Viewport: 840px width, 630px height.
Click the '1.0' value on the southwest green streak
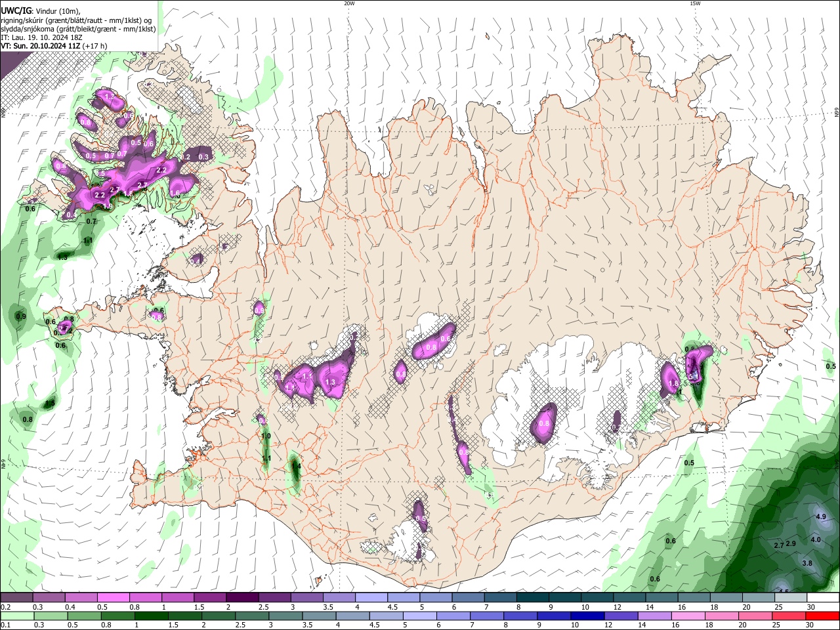click(266, 436)
